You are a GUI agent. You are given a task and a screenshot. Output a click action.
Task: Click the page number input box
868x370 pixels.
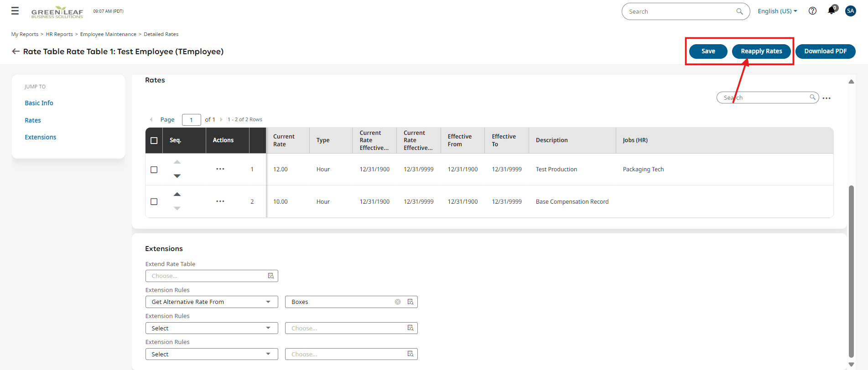(191, 120)
